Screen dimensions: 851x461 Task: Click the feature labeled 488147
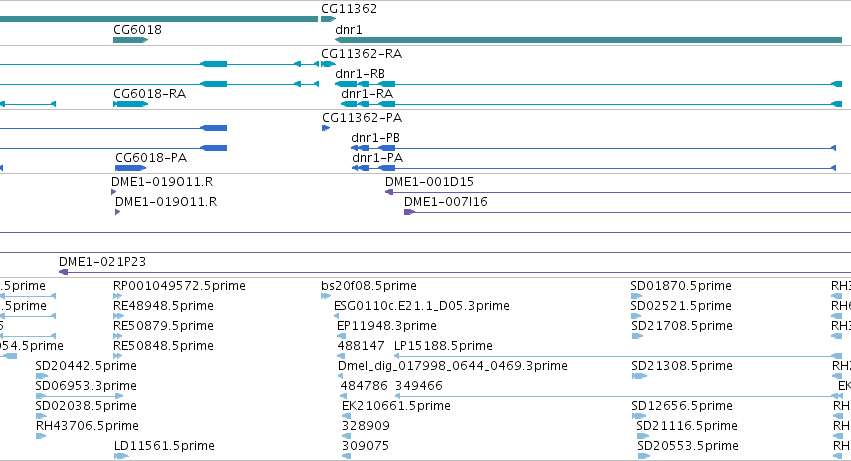click(x=341, y=356)
